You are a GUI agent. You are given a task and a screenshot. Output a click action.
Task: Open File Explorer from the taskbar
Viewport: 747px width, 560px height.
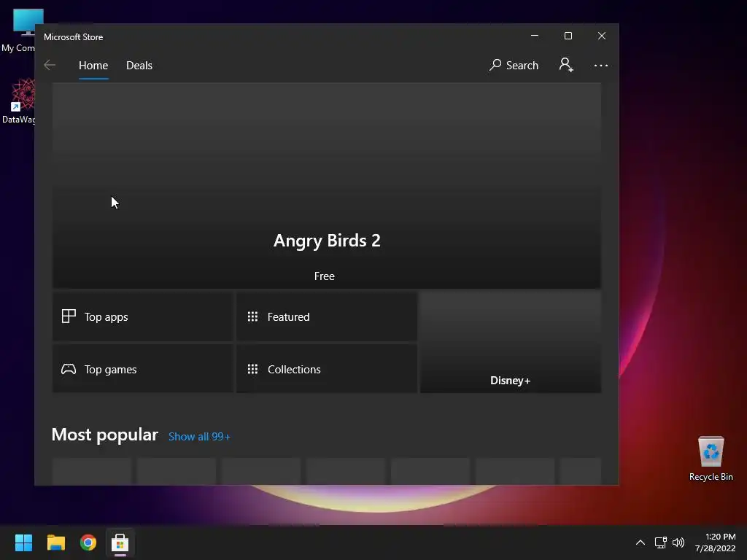click(55, 542)
